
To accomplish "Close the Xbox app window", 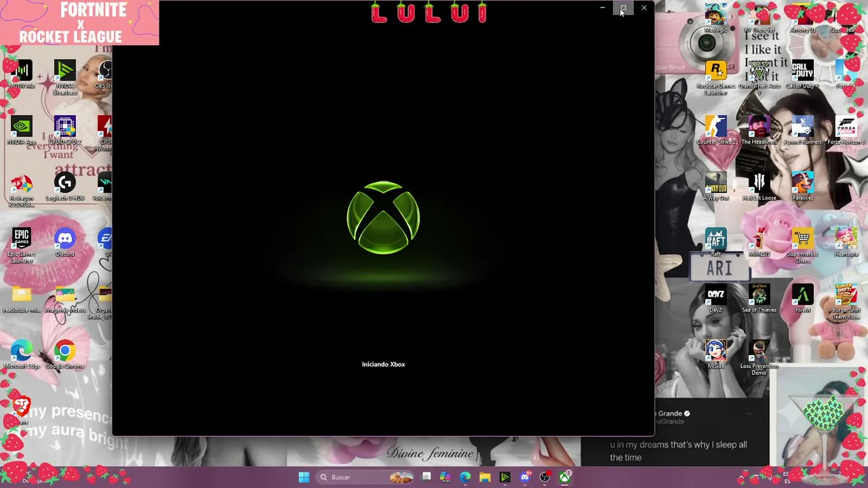I will 644,8.
